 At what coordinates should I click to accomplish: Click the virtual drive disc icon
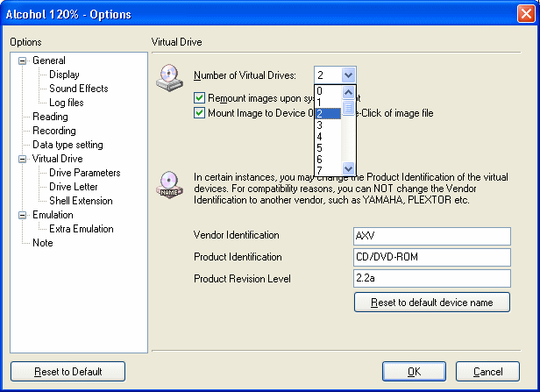(x=169, y=78)
